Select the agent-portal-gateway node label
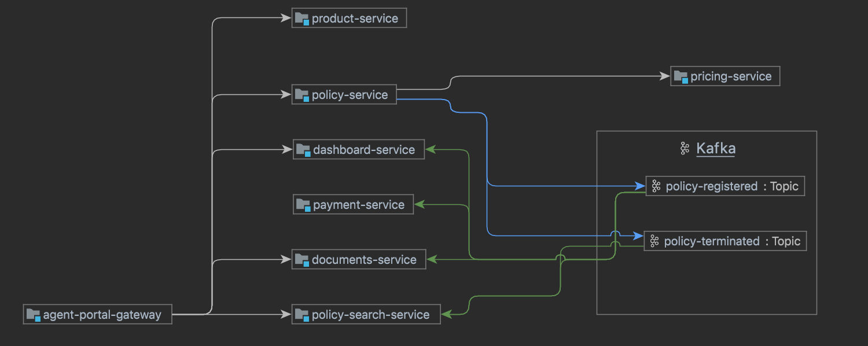 pos(102,315)
